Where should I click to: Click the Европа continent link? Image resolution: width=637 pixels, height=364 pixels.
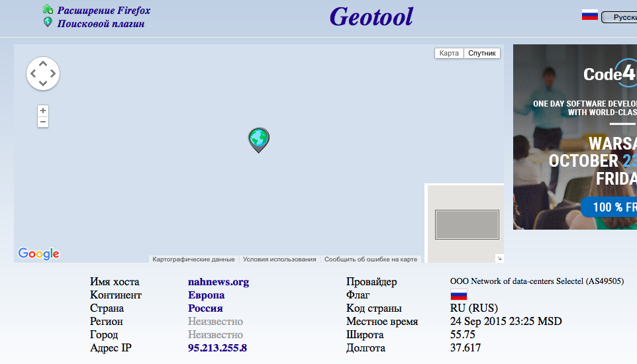206,295
